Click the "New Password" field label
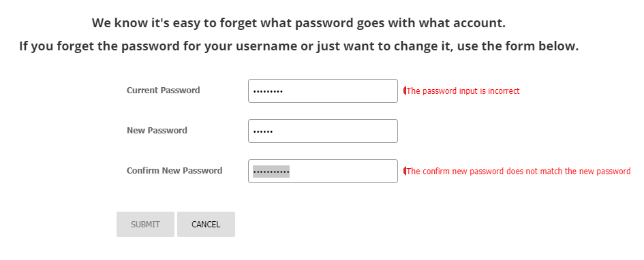 [x=157, y=131]
